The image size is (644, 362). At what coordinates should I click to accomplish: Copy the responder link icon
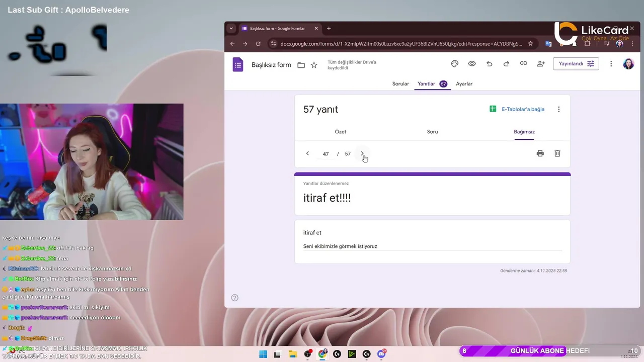click(x=523, y=64)
